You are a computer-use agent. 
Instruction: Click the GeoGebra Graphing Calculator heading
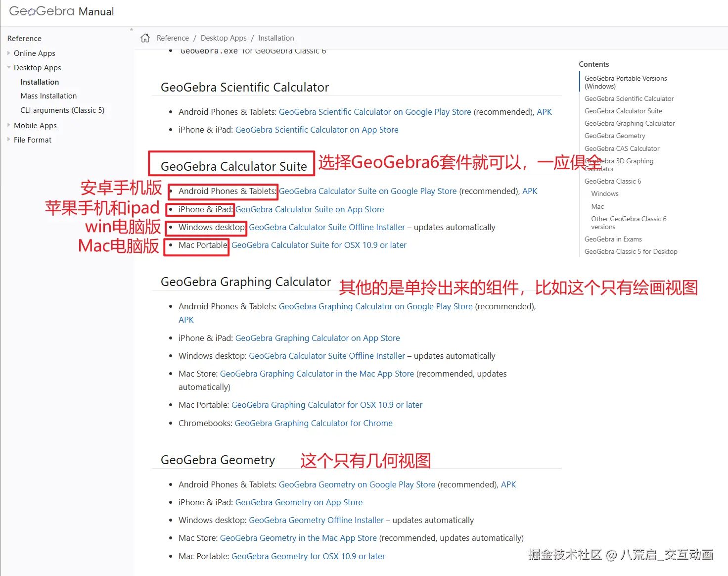[246, 282]
